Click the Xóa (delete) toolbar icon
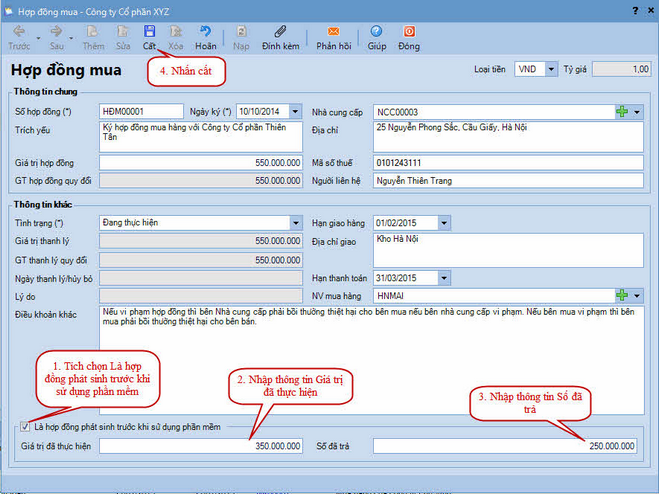 pos(176,32)
